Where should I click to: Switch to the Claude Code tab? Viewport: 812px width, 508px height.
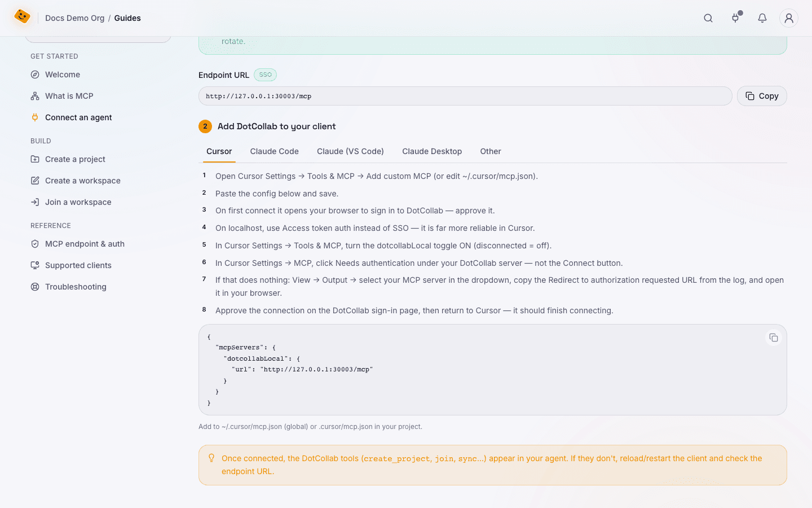tap(275, 151)
